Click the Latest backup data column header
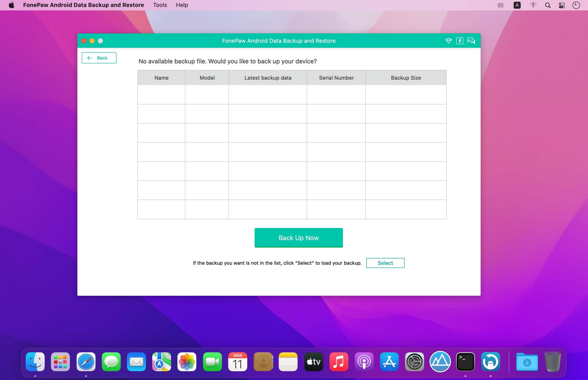Viewport: 588px width, 380px height. (x=268, y=78)
